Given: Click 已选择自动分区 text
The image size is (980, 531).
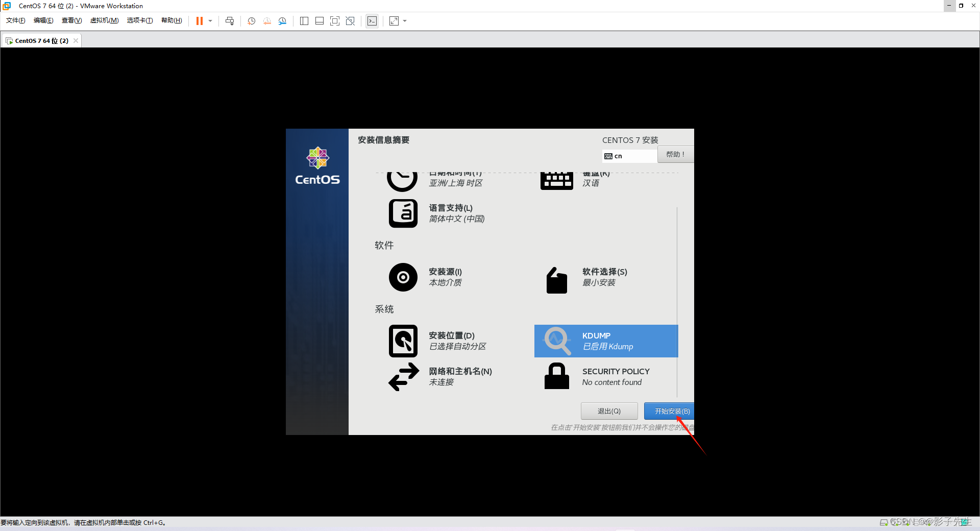Looking at the screenshot, I should click(458, 346).
